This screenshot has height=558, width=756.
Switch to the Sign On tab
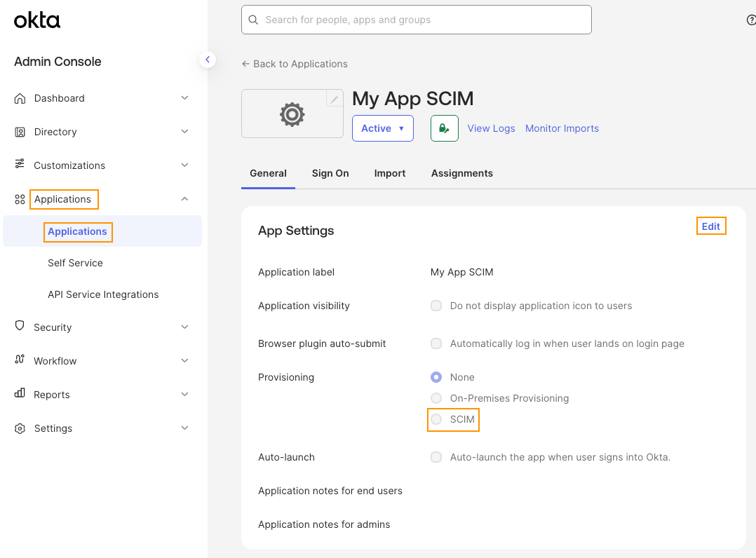click(330, 173)
